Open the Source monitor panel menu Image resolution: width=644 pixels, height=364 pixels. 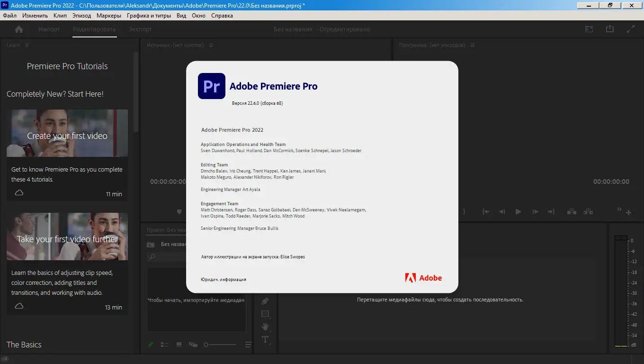[211, 45]
